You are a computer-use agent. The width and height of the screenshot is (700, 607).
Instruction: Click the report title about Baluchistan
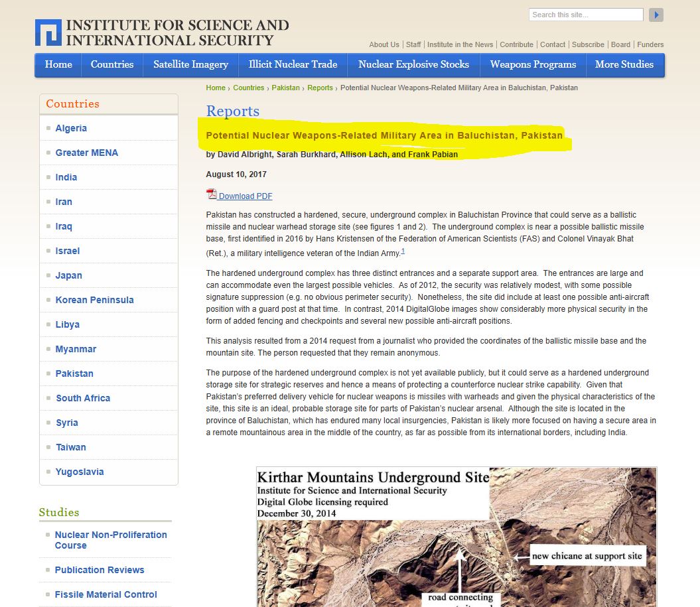(384, 135)
